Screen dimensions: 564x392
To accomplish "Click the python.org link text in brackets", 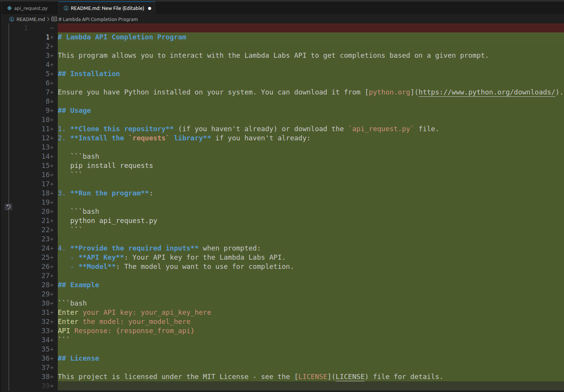I will (389, 92).
